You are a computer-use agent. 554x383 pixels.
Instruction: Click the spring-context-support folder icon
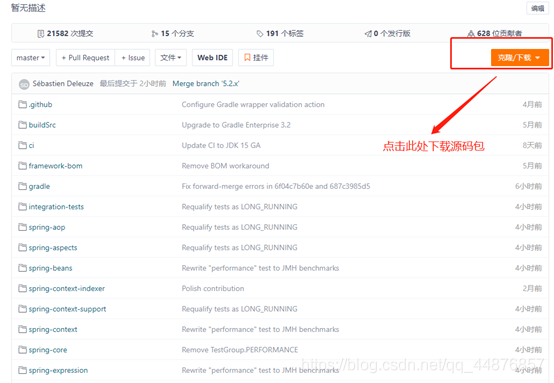tap(23, 309)
